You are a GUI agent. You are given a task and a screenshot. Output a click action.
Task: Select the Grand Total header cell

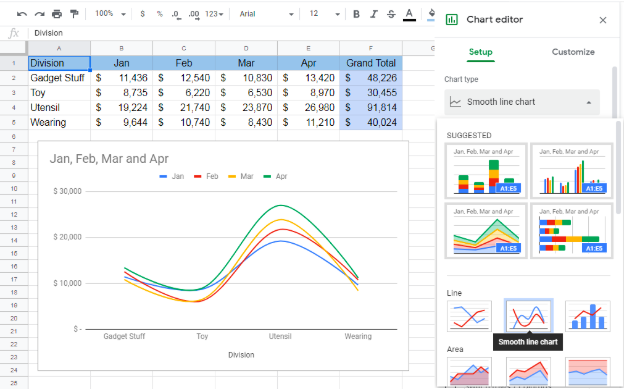click(x=371, y=63)
